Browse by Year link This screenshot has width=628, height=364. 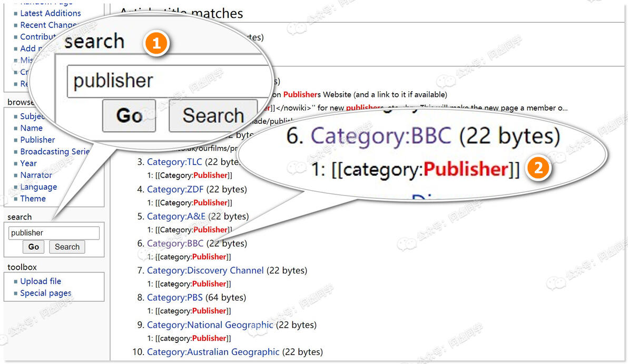(x=28, y=163)
